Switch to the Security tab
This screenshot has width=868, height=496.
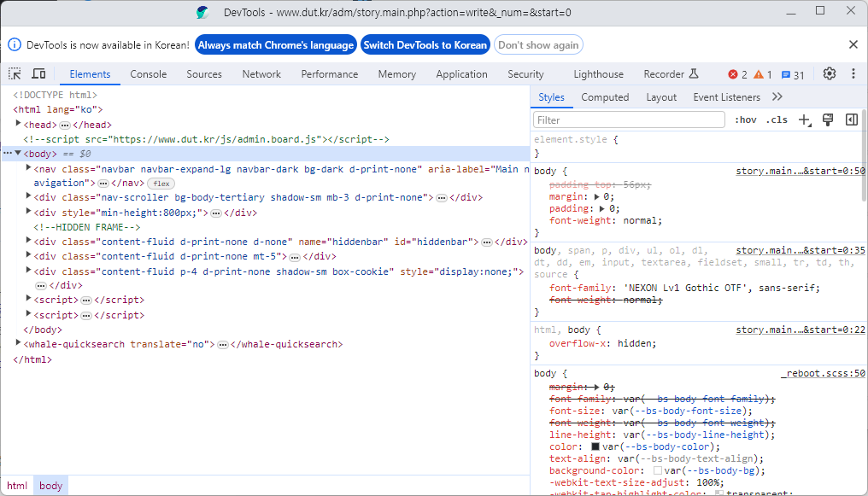[526, 74]
